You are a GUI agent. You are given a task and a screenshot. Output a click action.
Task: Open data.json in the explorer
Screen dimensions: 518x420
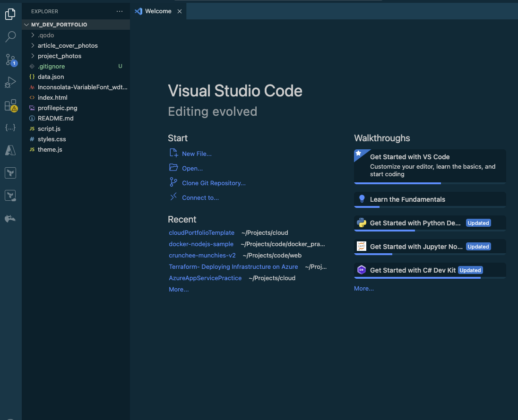coord(76,77)
